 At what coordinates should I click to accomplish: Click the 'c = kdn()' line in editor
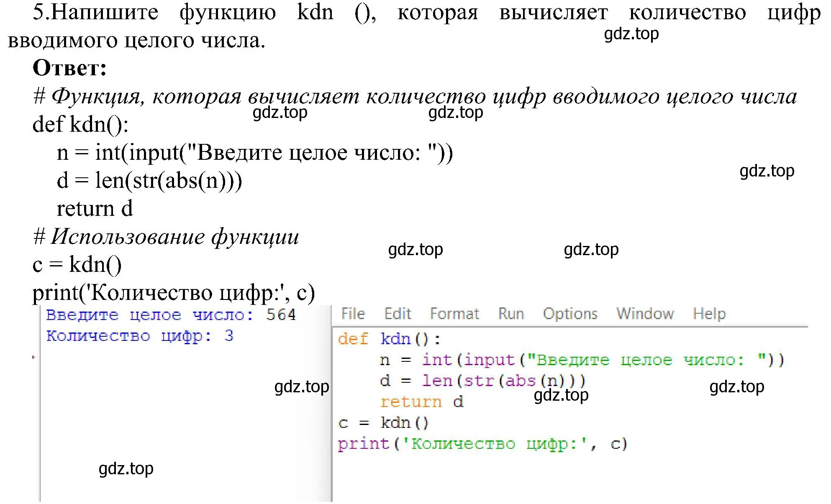383,423
